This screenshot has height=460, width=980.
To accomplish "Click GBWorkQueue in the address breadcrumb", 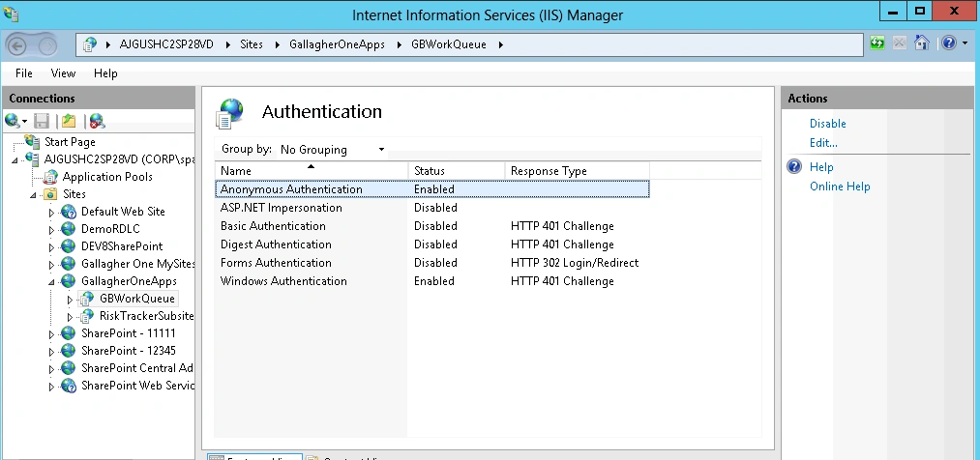I will coord(449,44).
